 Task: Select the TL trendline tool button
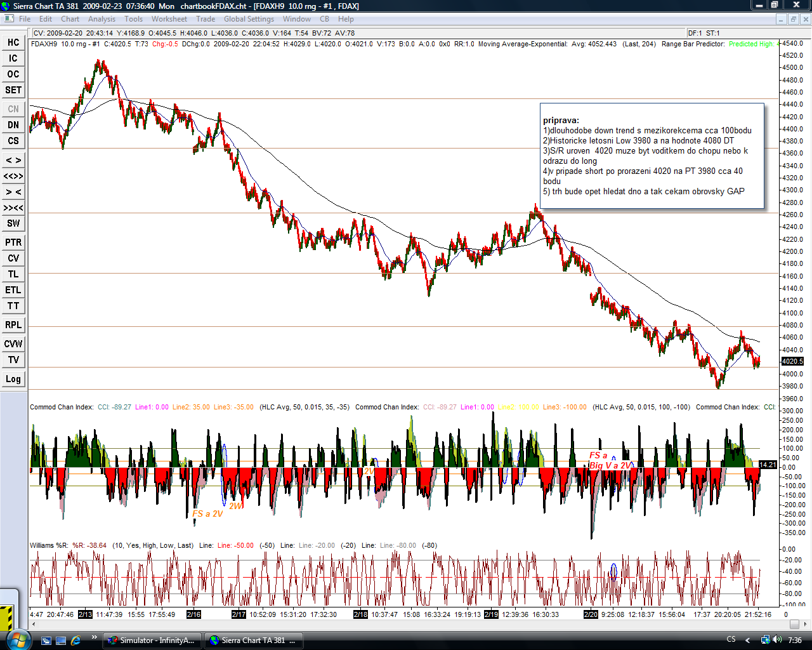click(13, 274)
